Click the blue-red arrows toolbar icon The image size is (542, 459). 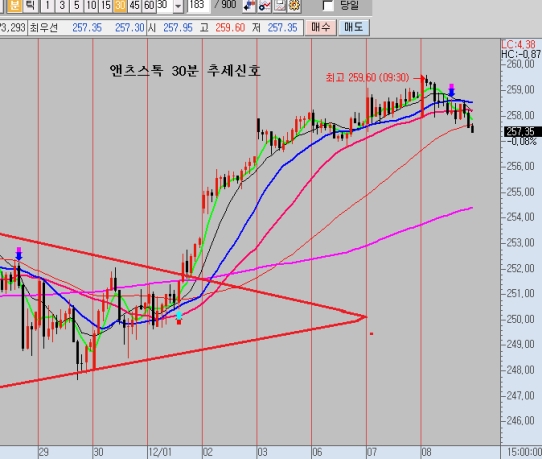249,5
